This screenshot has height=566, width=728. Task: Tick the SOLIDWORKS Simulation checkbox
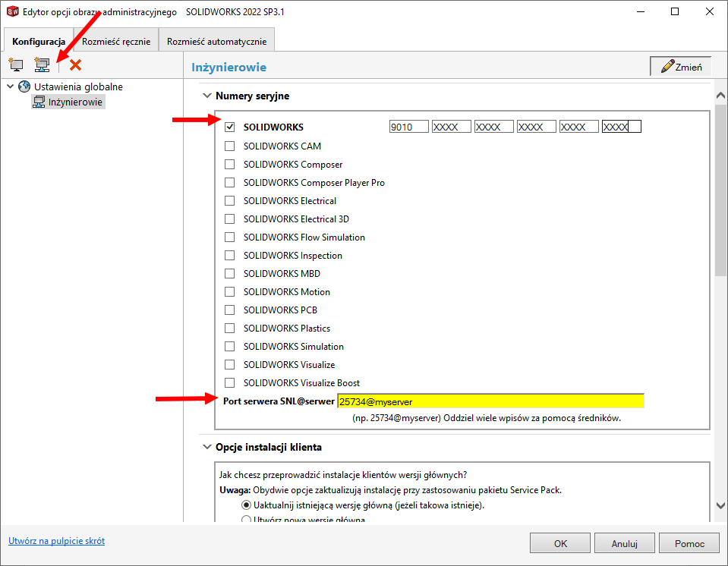pos(229,346)
